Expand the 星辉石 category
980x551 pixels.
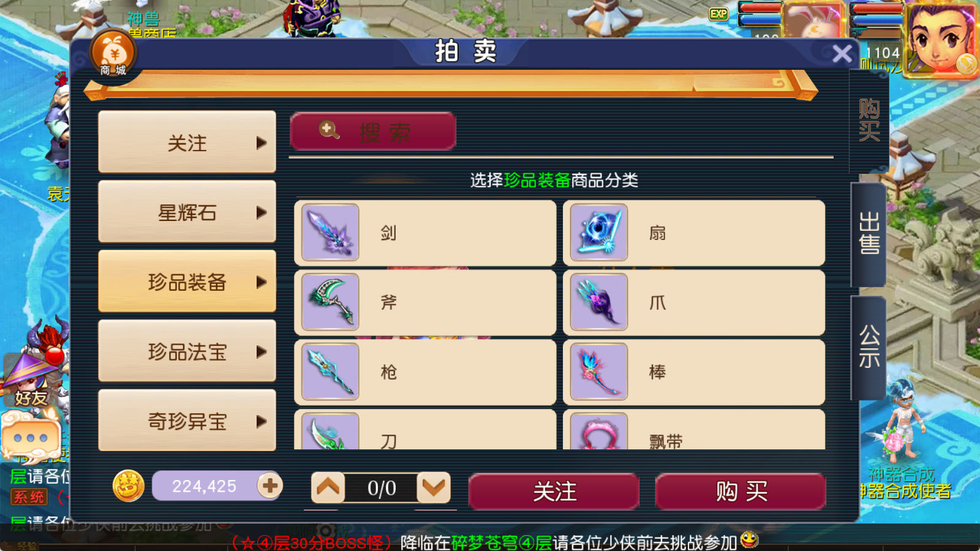tap(187, 212)
